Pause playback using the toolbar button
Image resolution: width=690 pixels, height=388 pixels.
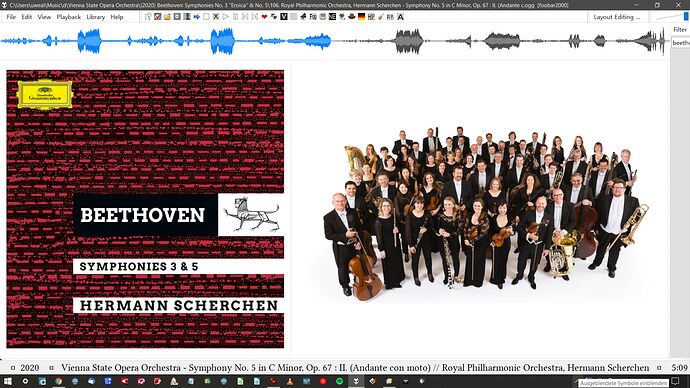click(x=235, y=17)
